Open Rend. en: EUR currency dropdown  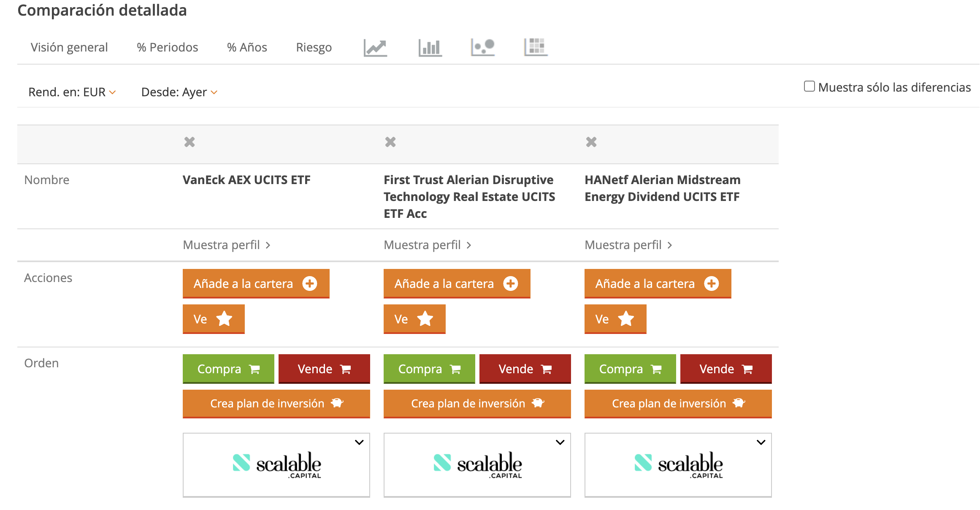pos(72,92)
